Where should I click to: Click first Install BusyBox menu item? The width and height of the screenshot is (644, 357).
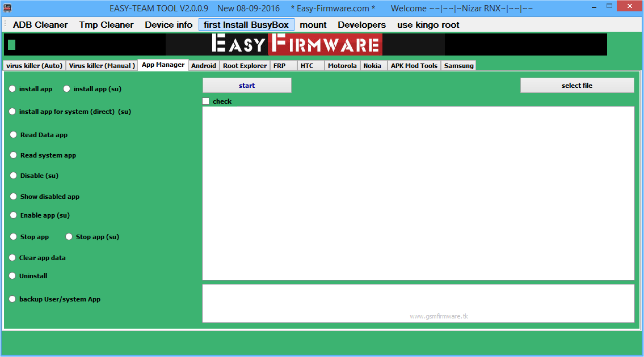pyautogui.click(x=246, y=24)
